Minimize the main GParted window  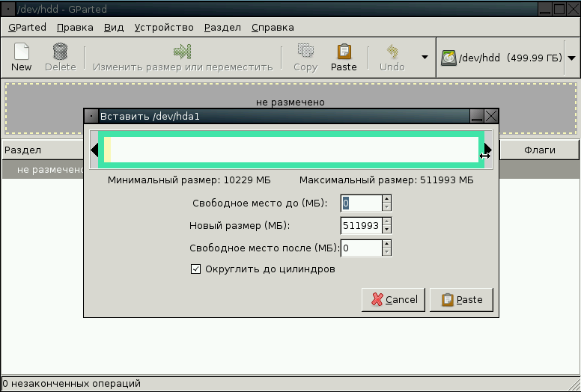pos(545,9)
